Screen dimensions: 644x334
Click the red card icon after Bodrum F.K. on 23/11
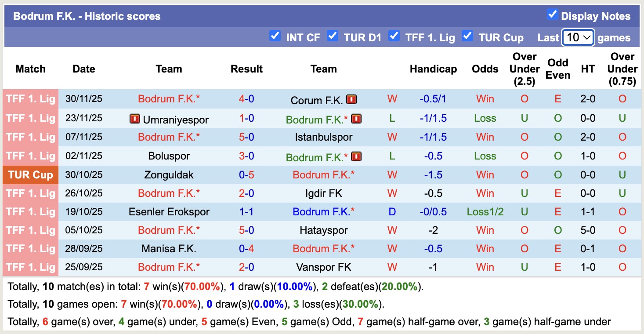click(x=356, y=119)
